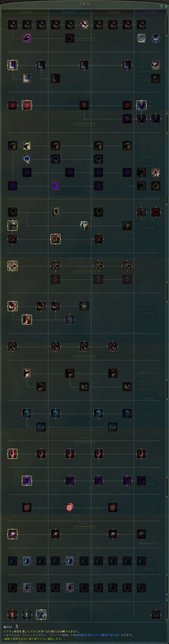Select the highlighted blue hooded figure skill
Viewport: 169px width, 644px height.
pos(141,105)
